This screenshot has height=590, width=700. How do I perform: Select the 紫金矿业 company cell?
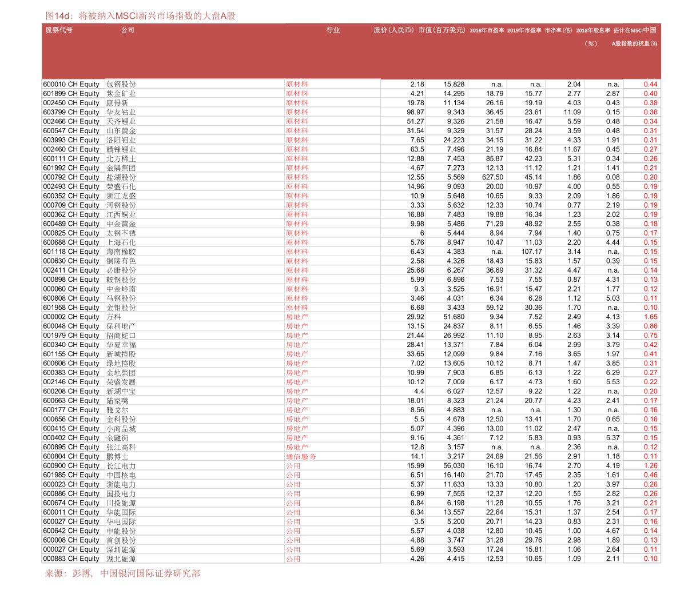coord(121,93)
